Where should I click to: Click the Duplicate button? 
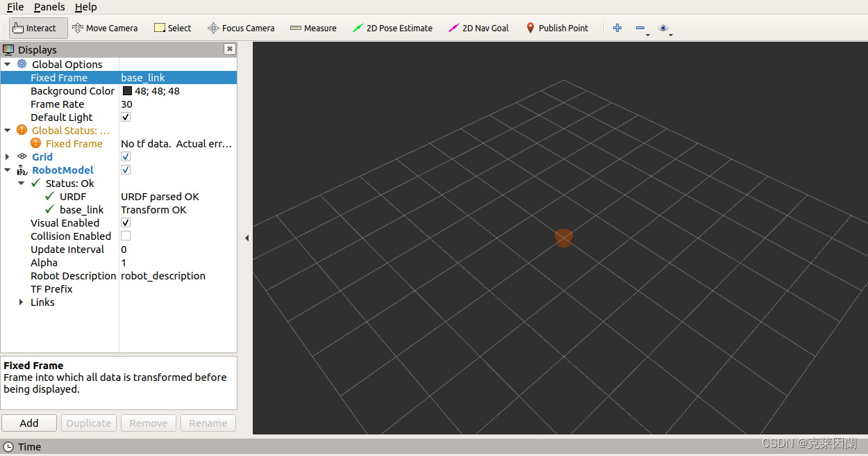[89, 423]
